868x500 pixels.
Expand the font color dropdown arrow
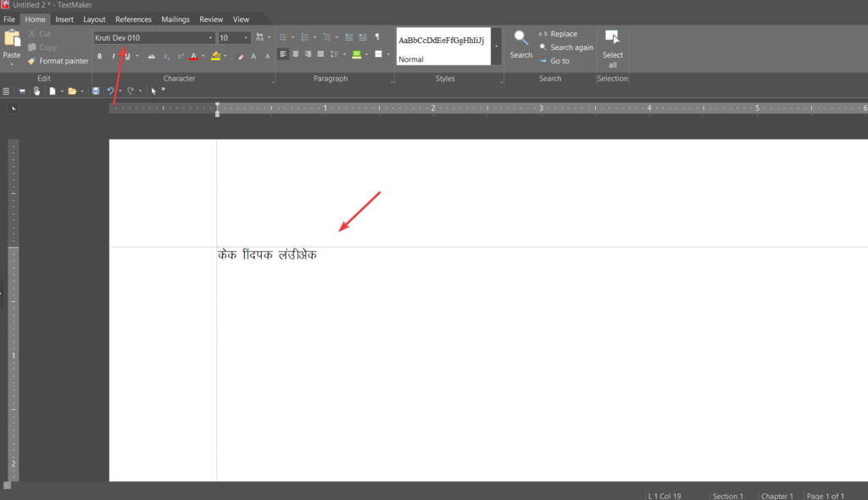pyautogui.click(x=203, y=56)
